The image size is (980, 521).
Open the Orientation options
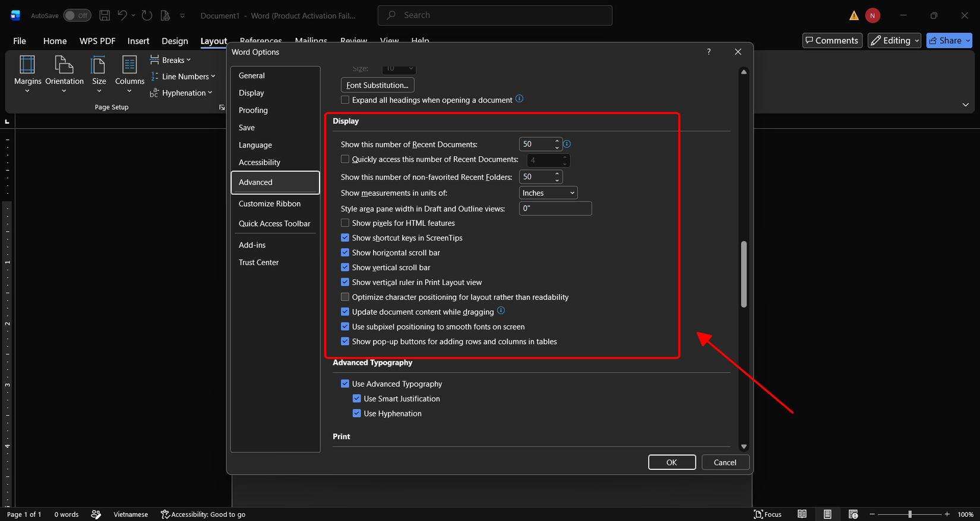[64, 73]
